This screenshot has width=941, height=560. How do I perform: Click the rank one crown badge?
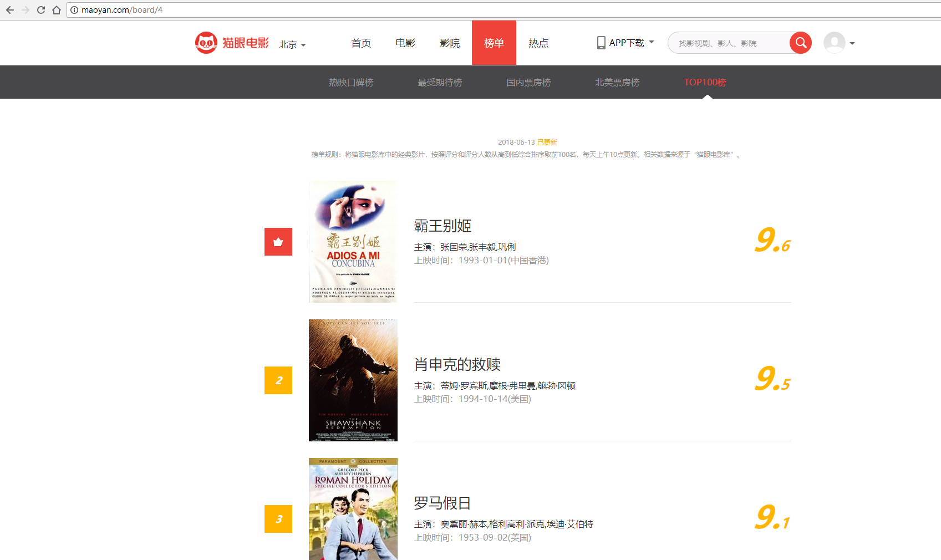(278, 242)
